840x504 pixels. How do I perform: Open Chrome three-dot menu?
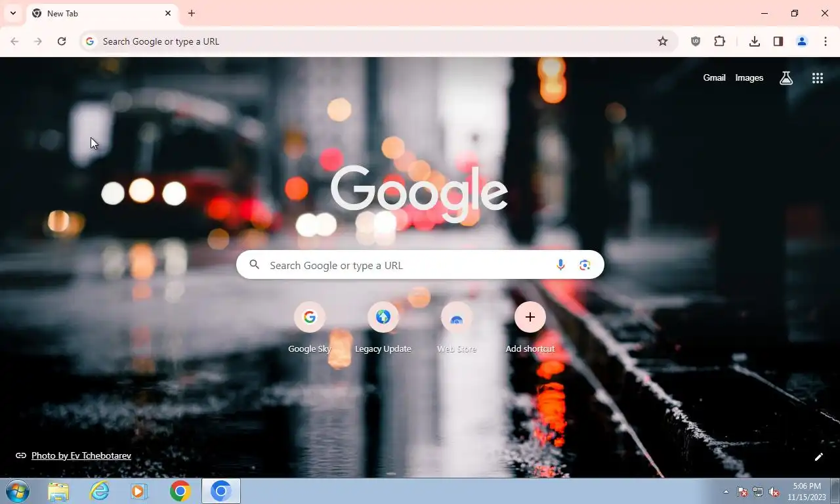point(826,41)
